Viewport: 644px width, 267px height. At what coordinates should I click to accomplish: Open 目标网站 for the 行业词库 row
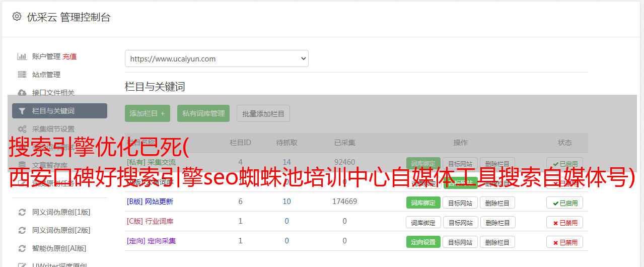[460, 222]
